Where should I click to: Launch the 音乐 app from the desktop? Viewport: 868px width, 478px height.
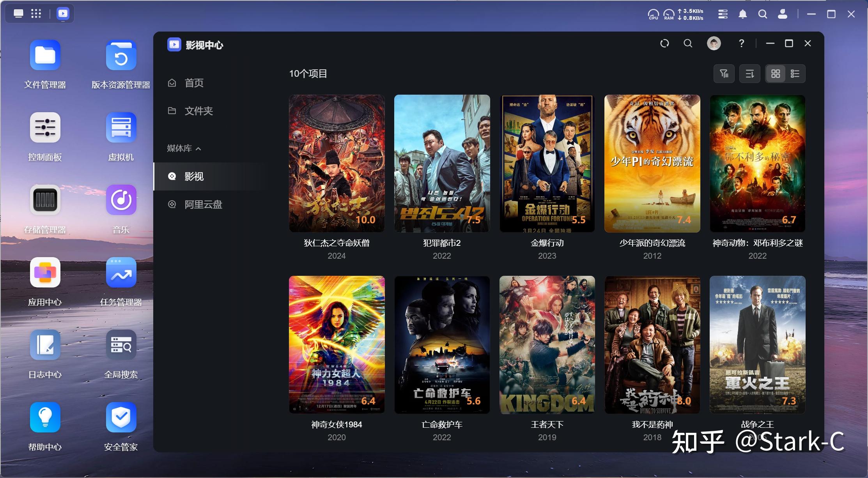point(121,200)
